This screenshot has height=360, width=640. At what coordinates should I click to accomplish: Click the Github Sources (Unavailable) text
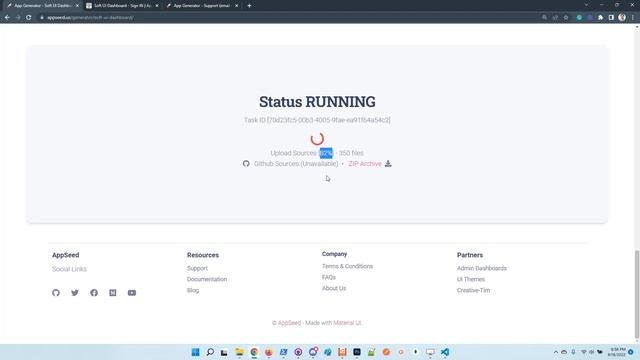[296, 164]
